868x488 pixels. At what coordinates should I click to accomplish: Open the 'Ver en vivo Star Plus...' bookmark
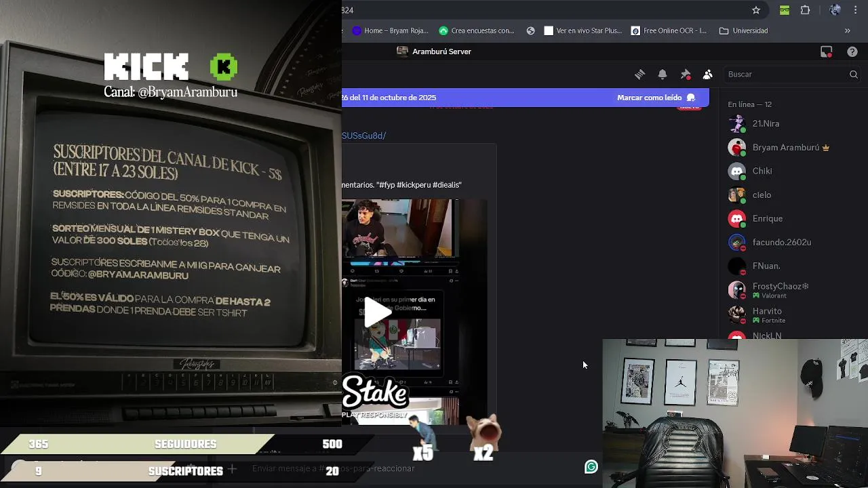[583, 30]
